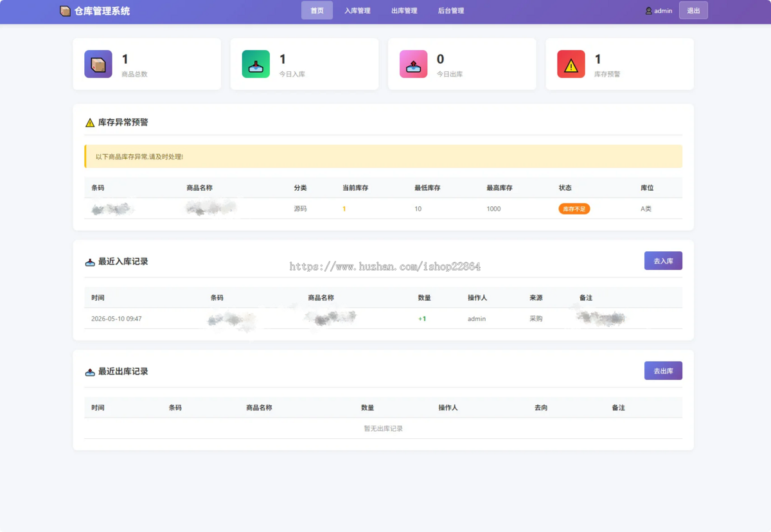Click the 暂无出库记录 empty message
This screenshot has height=532, width=771.
click(x=383, y=429)
